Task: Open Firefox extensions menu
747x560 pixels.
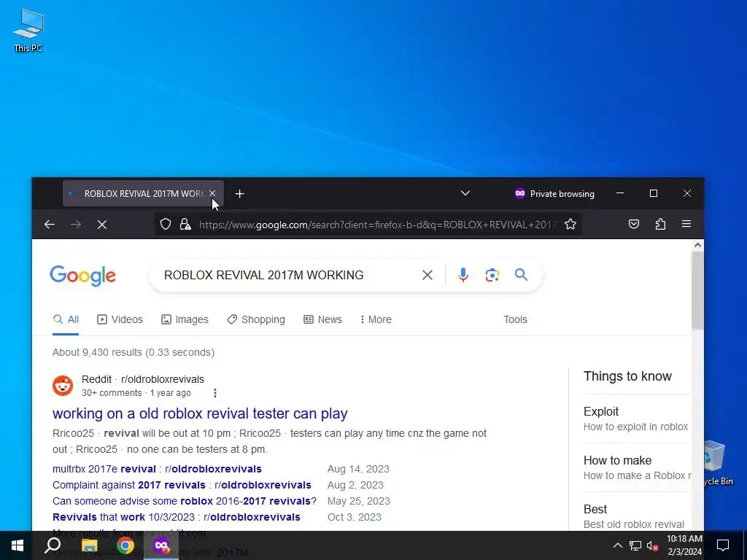Action: (x=660, y=225)
